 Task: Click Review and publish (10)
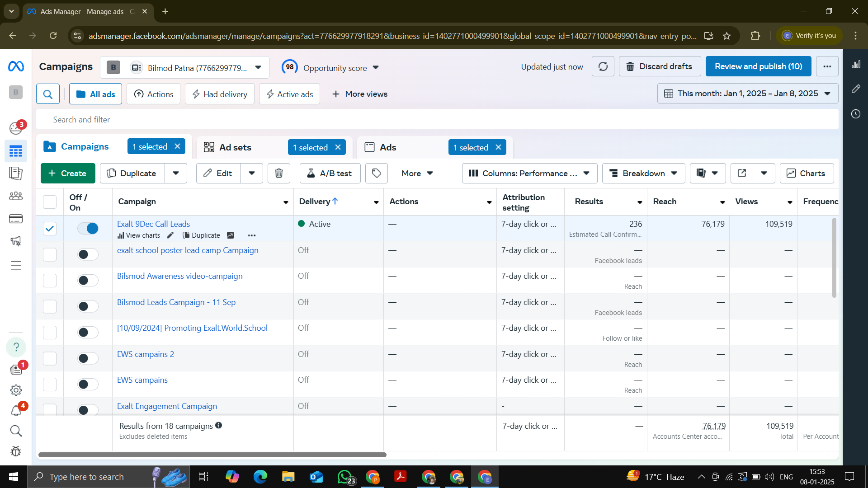(x=758, y=66)
